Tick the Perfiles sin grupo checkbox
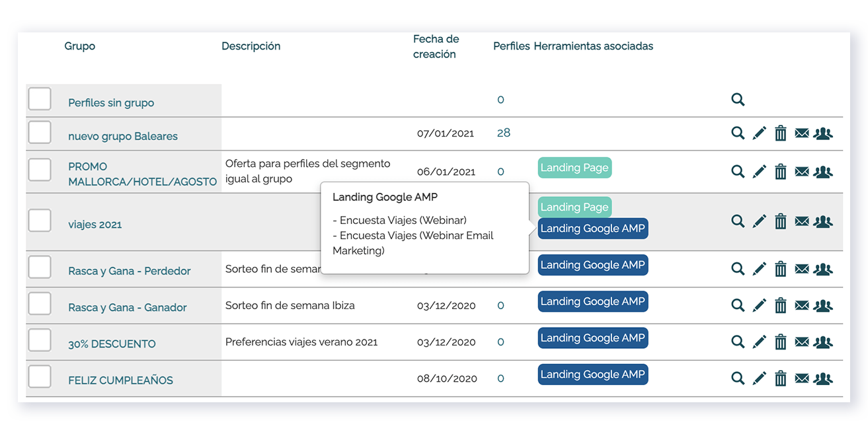This screenshot has width=868, height=434. click(x=40, y=99)
